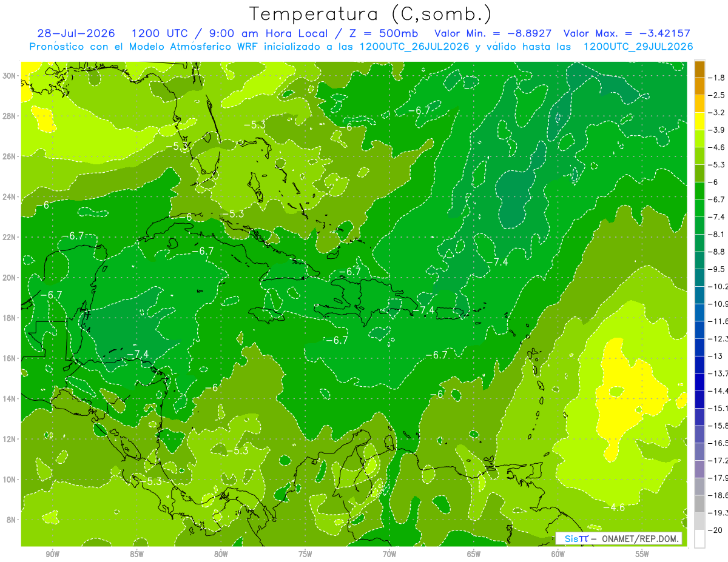Click the '26N' latitude axis label
This screenshot has height=562, width=728.
click(x=9, y=156)
